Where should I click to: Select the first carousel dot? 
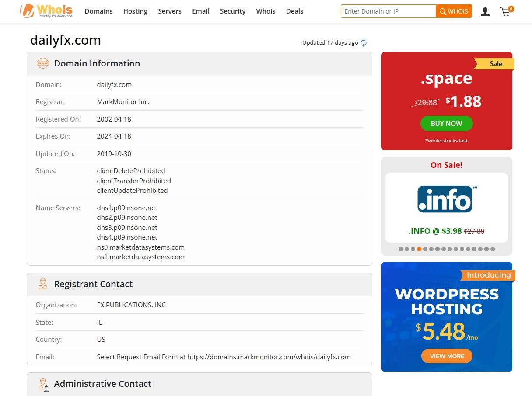click(401, 249)
